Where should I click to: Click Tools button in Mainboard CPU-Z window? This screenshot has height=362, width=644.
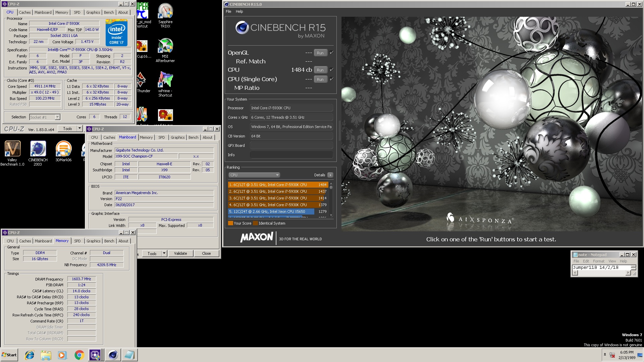pyautogui.click(x=152, y=253)
